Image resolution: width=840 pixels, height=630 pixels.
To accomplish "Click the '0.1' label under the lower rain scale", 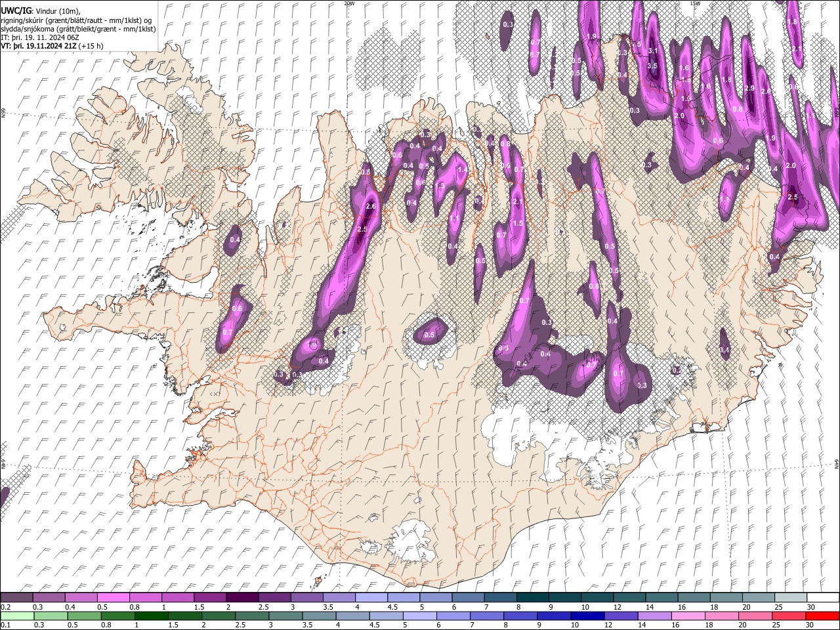I will coord(5,625).
